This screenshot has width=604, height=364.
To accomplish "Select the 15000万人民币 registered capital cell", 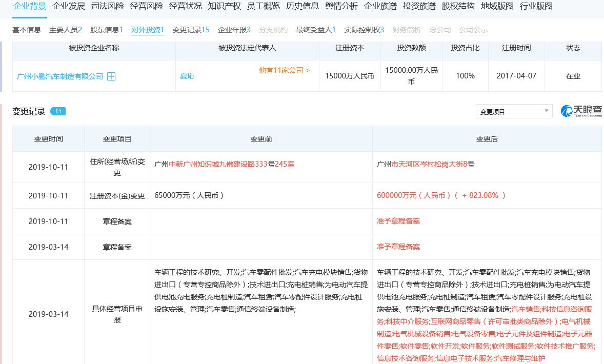I will click(x=350, y=76).
